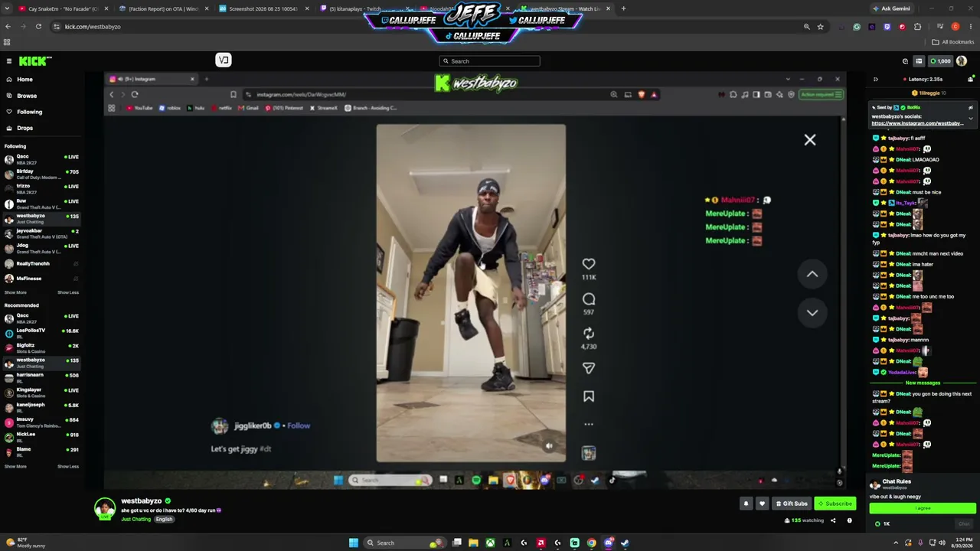
Task: Like the reel with heart icon
Action: point(589,264)
